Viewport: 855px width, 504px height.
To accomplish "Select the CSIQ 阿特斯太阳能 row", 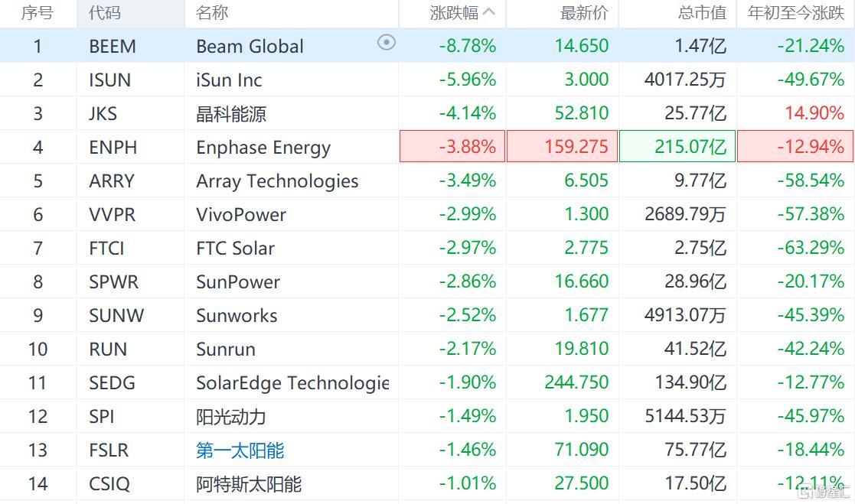I will pos(427,483).
